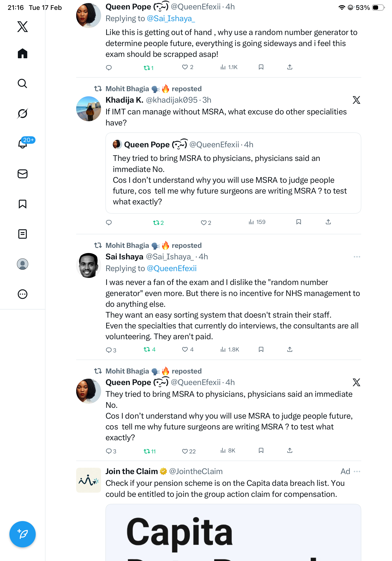Open Grok from the sidebar
The height and width of the screenshot is (561, 392).
23,113
